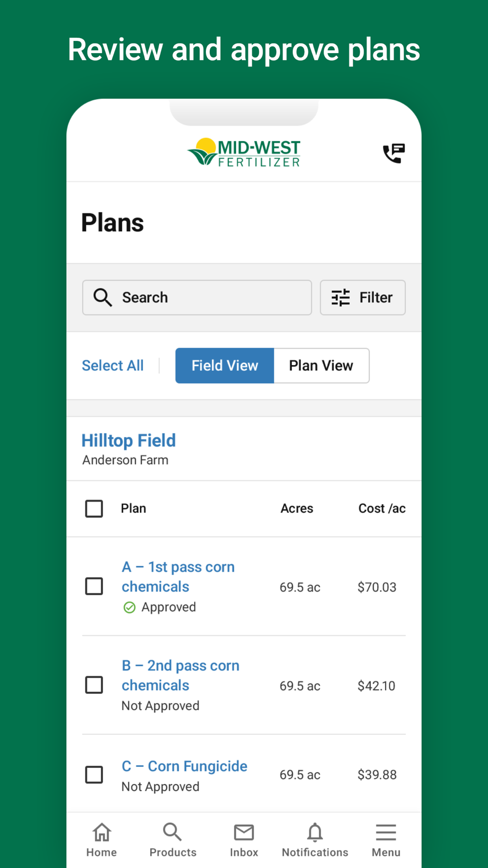The height and width of the screenshot is (868, 488).
Task: Switch to Field View tab
Action: click(x=224, y=366)
